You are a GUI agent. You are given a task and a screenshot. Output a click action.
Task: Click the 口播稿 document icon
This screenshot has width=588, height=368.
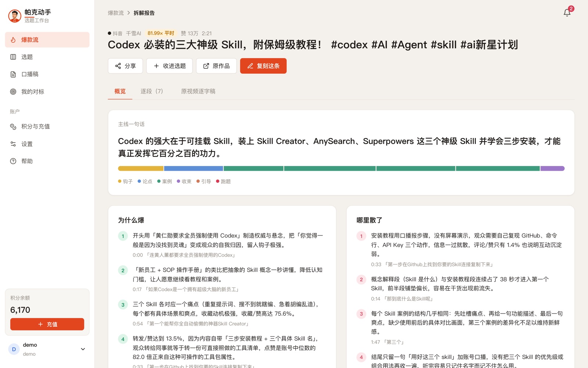(13, 74)
